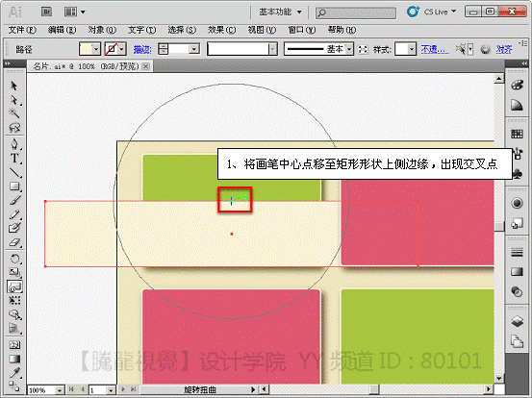Select the Pen tool
Screen dimensions: 532x398
click(14, 144)
